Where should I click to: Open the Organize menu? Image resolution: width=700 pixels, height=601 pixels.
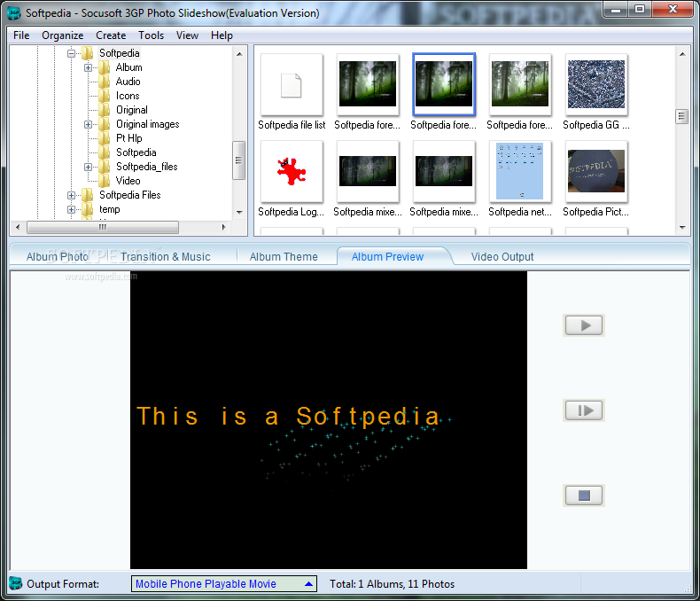tap(63, 35)
